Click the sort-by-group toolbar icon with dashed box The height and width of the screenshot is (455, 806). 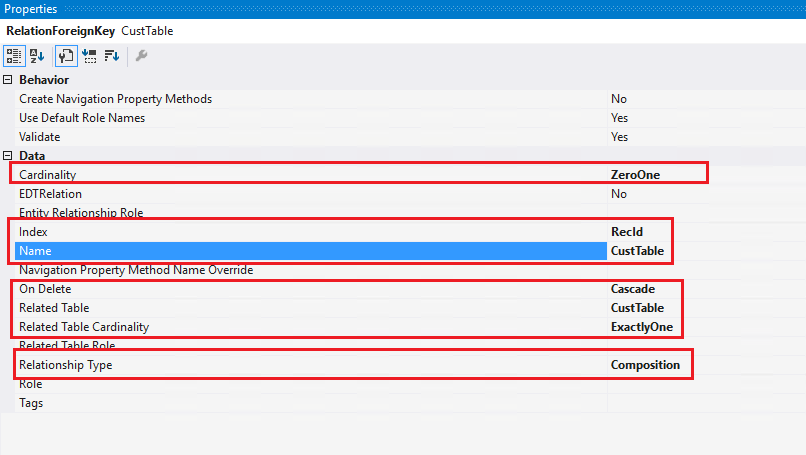tap(88, 56)
